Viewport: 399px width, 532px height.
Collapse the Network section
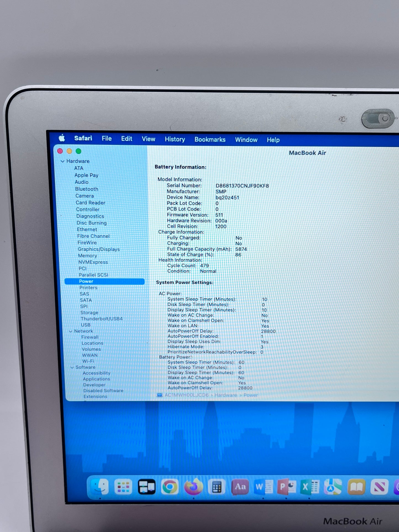pyautogui.click(x=71, y=331)
